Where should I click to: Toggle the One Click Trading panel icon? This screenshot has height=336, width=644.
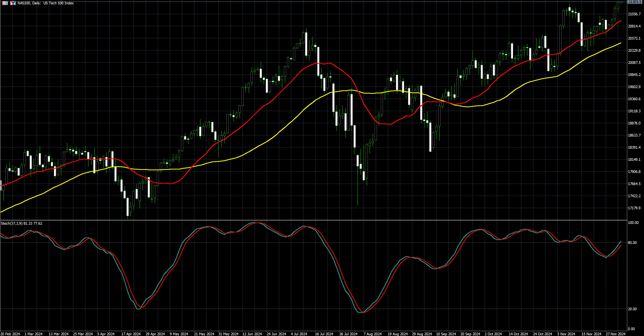[13, 3]
